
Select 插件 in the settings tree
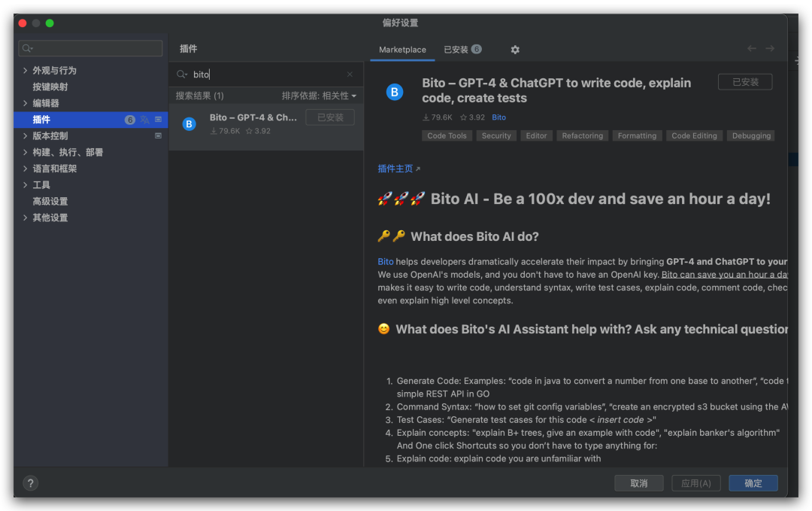click(91, 120)
